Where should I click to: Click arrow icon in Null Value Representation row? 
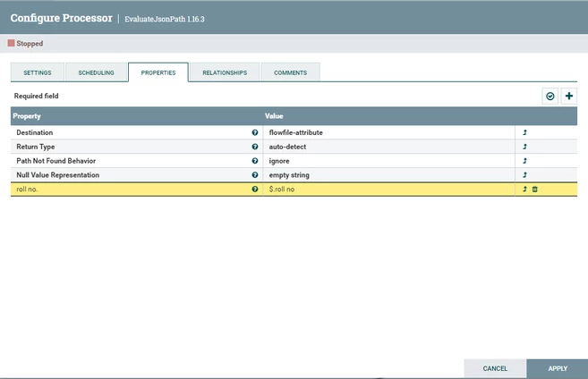point(525,175)
